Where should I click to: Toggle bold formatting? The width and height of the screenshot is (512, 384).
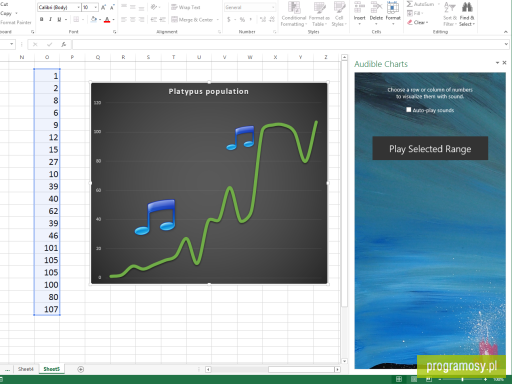(x=41, y=20)
